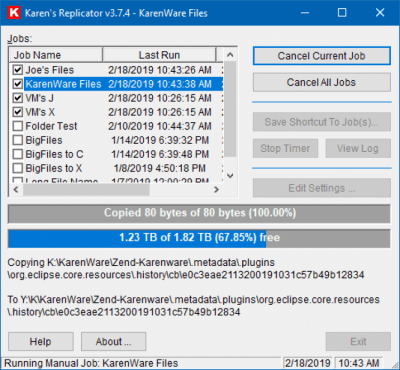This screenshot has height=370, width=400.
Task: Click last run time 2/18/2019 10:43:26 AM
Action: [x=160, y=70]
